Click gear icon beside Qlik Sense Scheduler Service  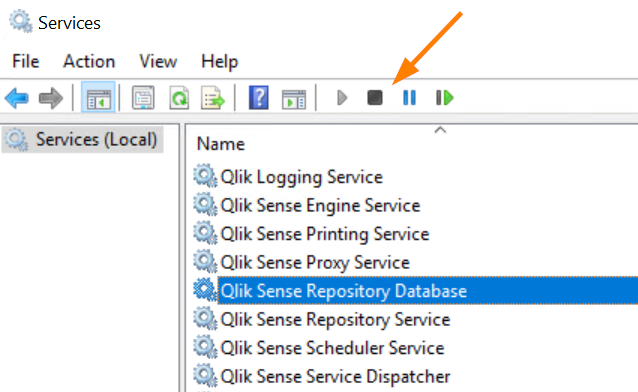point(205,347)
